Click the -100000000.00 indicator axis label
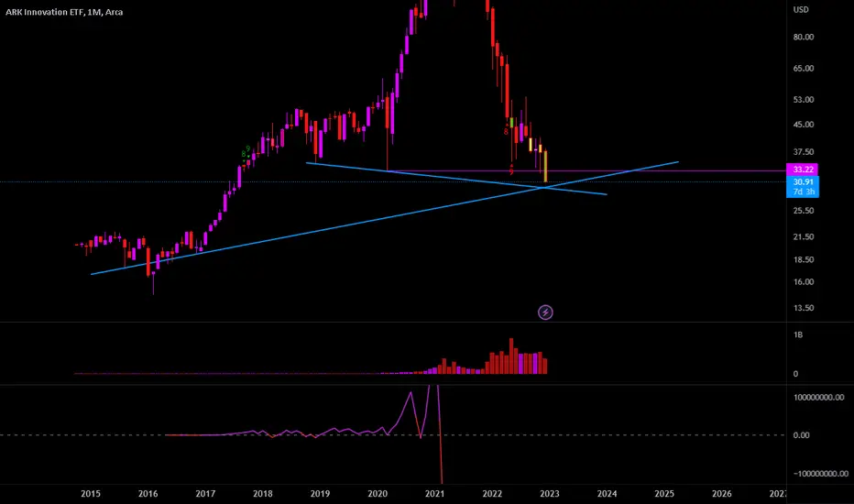Screen dimensions: 854x504 pyautogui.click(x=821, y=474)
